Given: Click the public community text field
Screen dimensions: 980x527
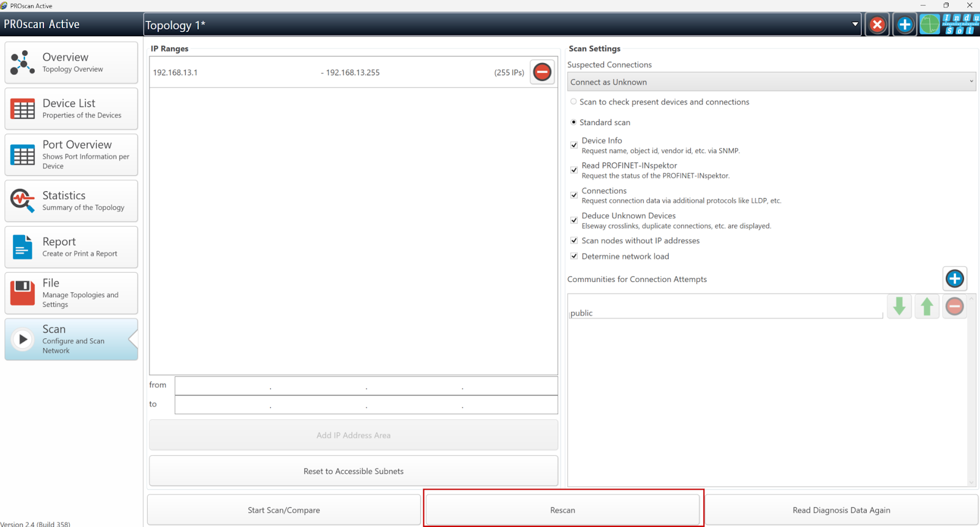Looking at the screenshot, I should pos(726,313).
